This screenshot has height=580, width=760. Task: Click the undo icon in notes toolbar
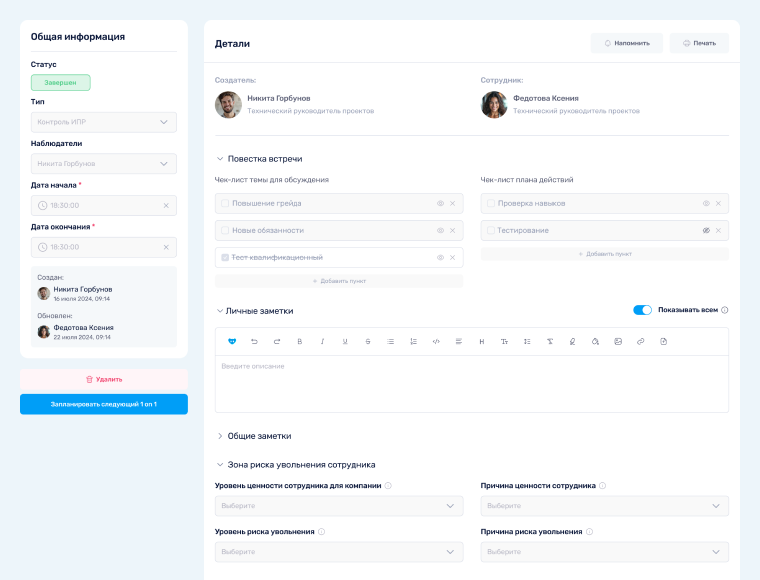[254, 341]
